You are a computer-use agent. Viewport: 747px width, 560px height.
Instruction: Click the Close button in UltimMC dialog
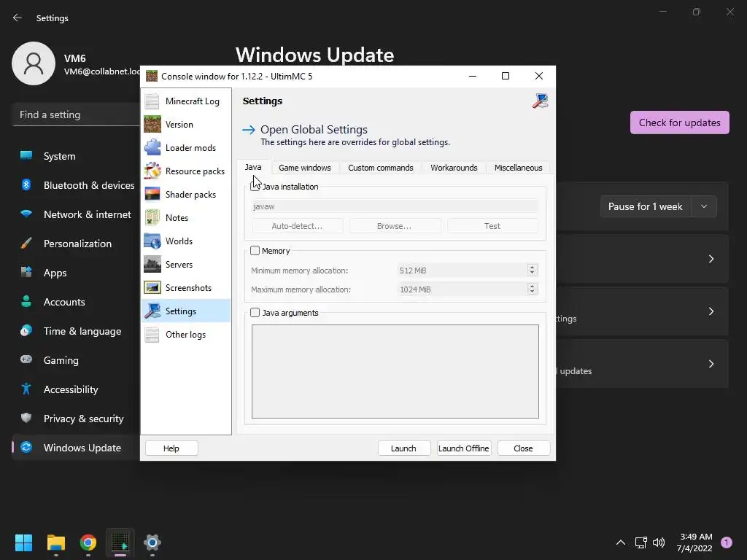tap(524, 448)
